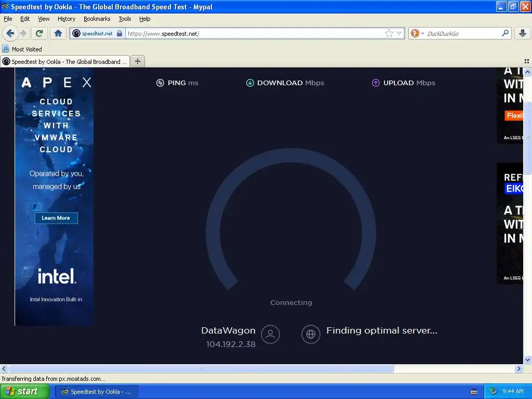Click the PING ms label
532x399 pixels.
coord(183,83)
